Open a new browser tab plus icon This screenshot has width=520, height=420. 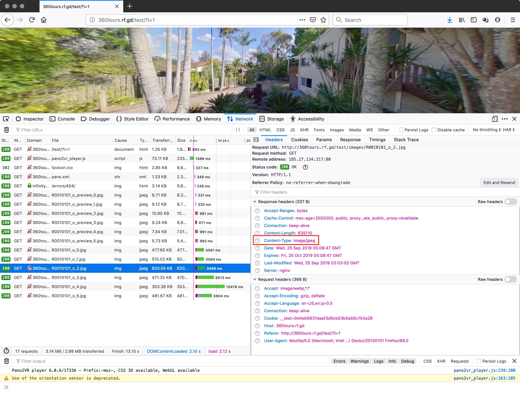pos(130,6)
